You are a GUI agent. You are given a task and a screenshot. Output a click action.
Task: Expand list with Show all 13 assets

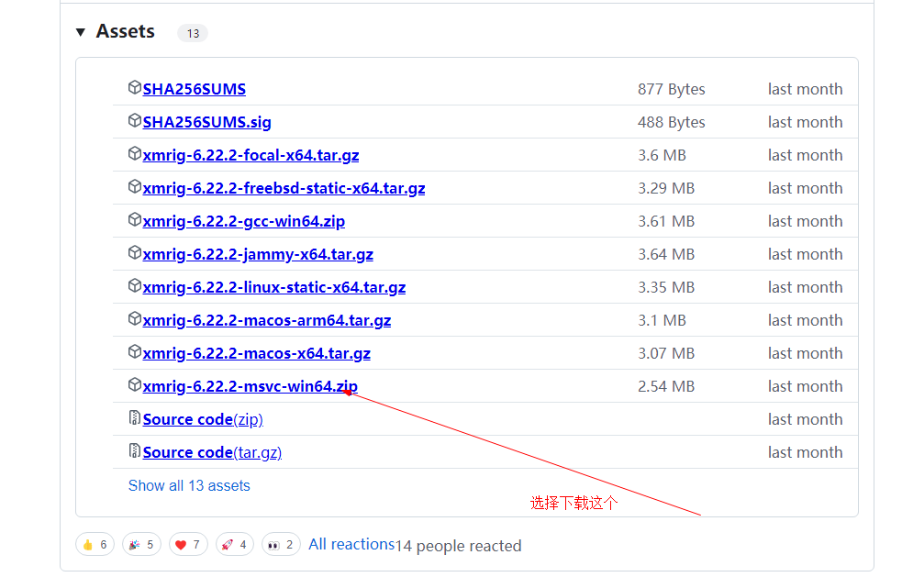pyautogui.click(x=189, y=485)
